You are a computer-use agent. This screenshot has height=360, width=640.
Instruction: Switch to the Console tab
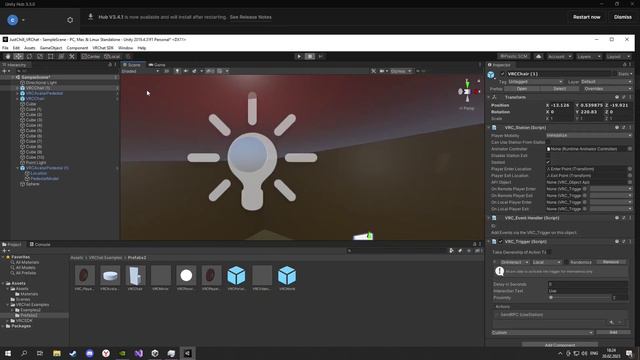pos(40,244)
